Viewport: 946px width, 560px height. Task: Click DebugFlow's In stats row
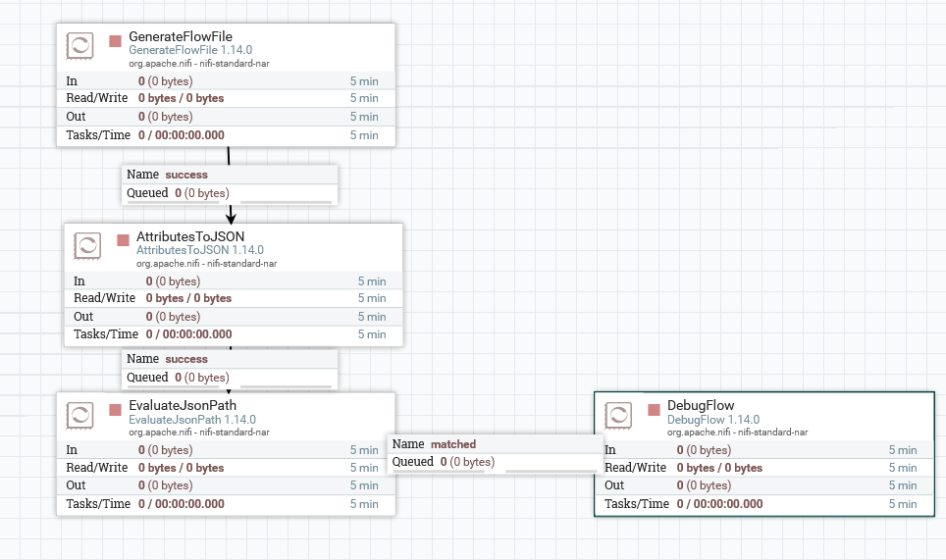[764, 450]
